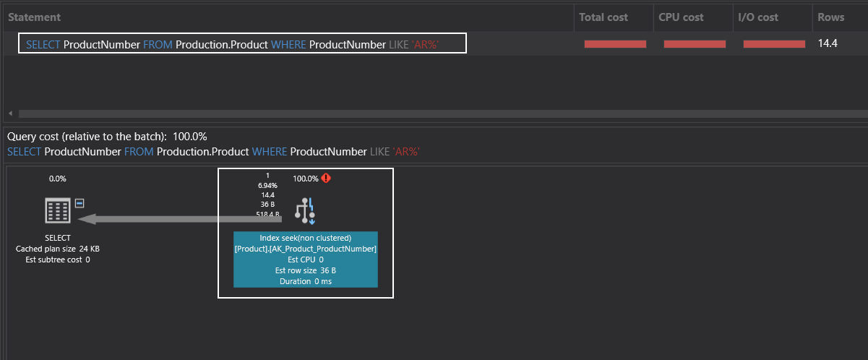
Task: Click the horizontal scrollbar under statement list
Action: tap(434, 113)
